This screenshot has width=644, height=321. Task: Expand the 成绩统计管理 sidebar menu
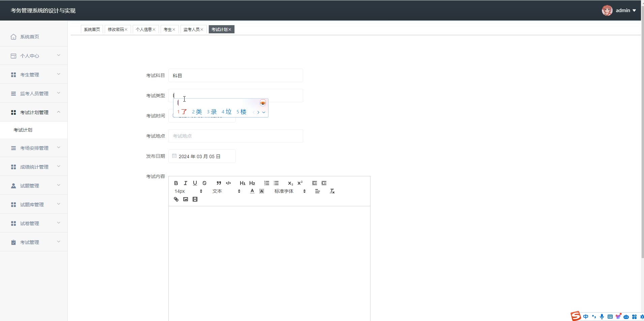click(x=34, y=167)
